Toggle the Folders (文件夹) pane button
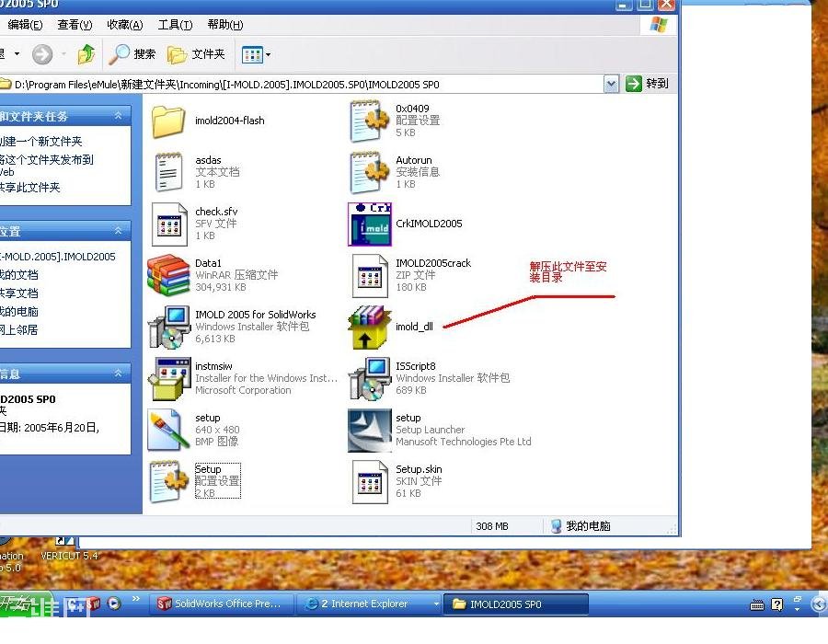828x644 pixels. (x=196, y=54)
